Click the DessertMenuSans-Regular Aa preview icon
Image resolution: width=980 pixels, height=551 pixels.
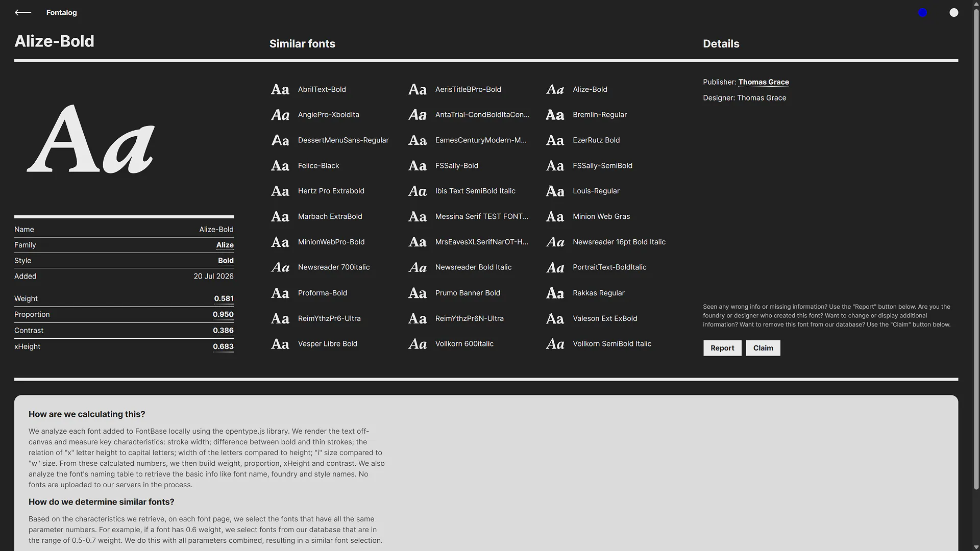280,140
